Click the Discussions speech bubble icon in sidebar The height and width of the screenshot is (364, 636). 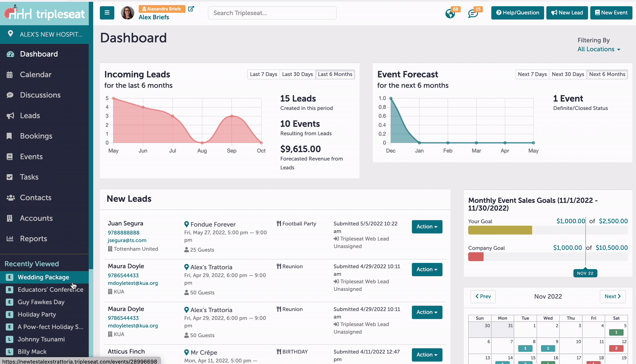coord(10,95)
